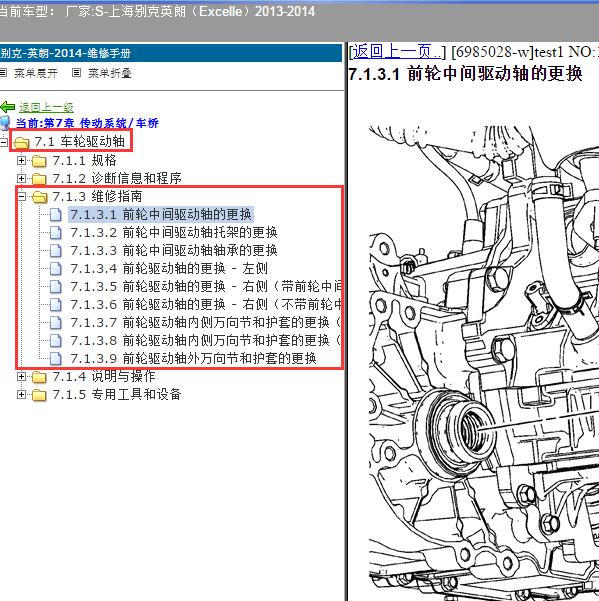
Task: Click the 返回上一级 link
Action: 46,108
